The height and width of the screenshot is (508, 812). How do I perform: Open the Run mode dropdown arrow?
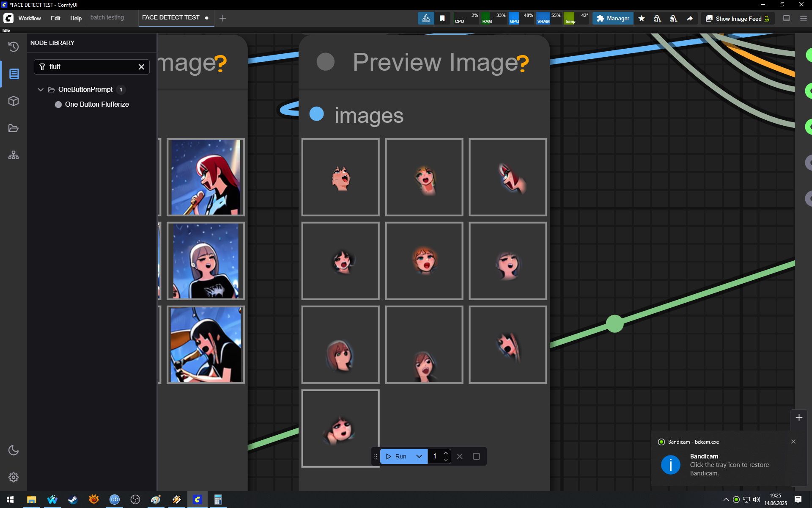(419, 456)
